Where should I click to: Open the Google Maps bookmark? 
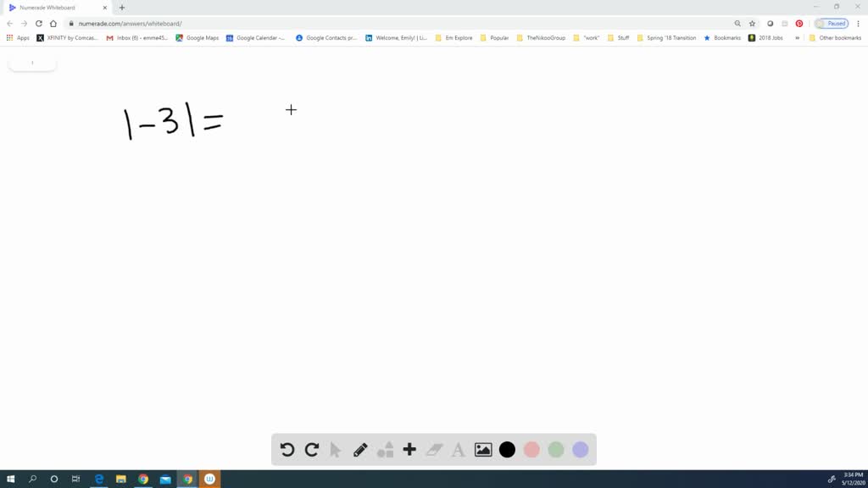[x=197, y=38]
